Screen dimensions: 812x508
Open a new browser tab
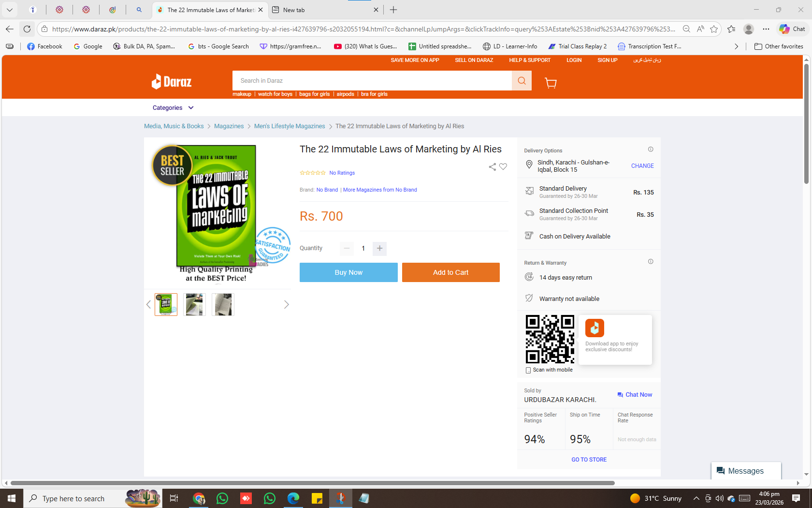[x=394, y=10]
